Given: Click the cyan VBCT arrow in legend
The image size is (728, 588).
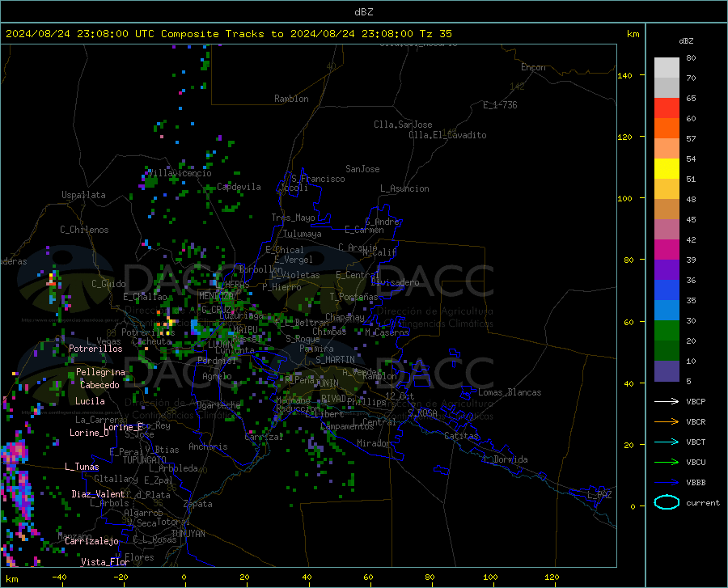Looking at the screenshot, I should 667,442.
